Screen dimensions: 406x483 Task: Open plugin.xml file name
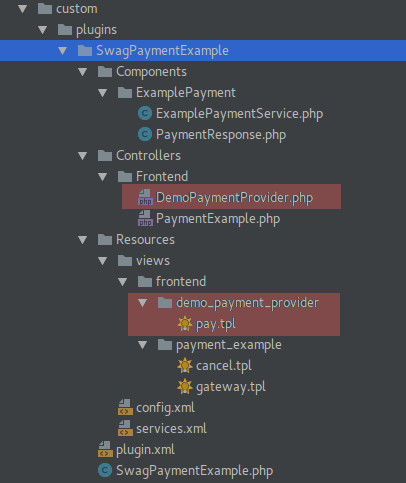pyautogui.click(x=145, y=450)
